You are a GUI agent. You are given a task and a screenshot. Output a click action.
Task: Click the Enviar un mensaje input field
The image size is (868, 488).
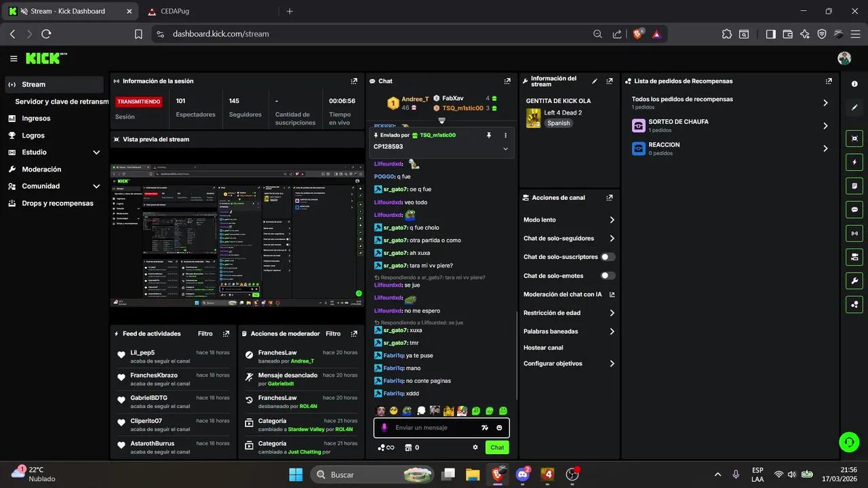[434, 428]
